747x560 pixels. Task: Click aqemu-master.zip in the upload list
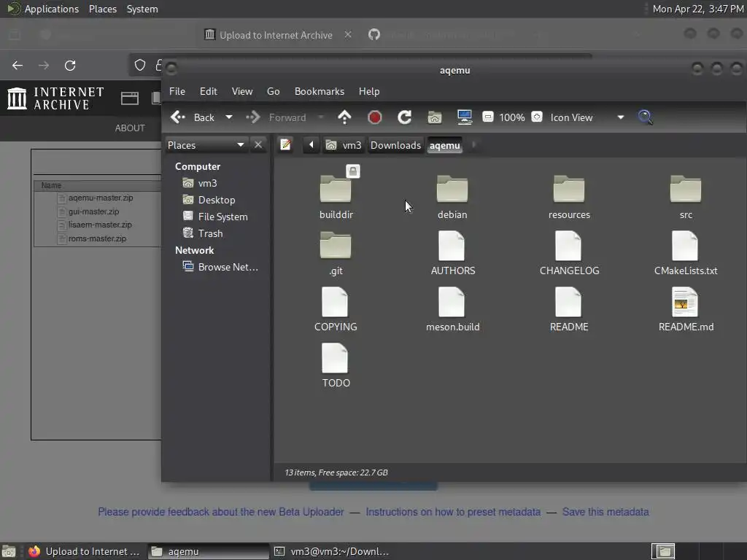(x=101, y=198)
